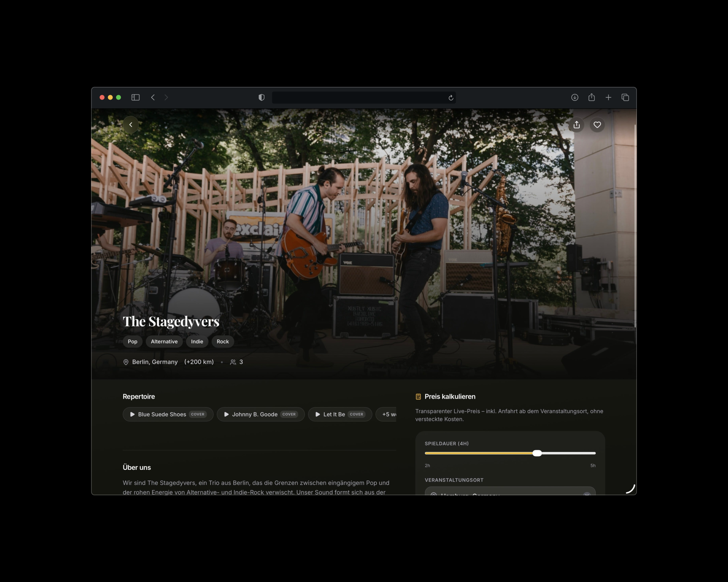Viewport: 728px width, 582px height.
Task: Click the page vertical scrollbar
Action: click(x=635, y=226)
